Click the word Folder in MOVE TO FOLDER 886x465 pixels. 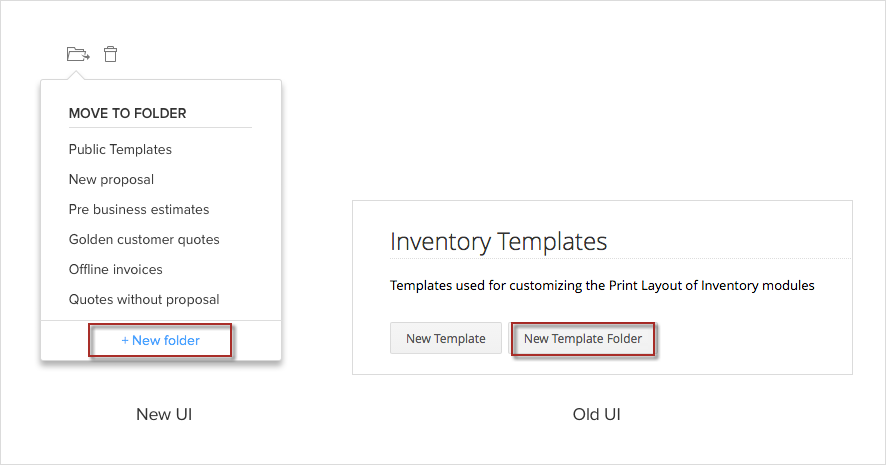tap(160, 113)
